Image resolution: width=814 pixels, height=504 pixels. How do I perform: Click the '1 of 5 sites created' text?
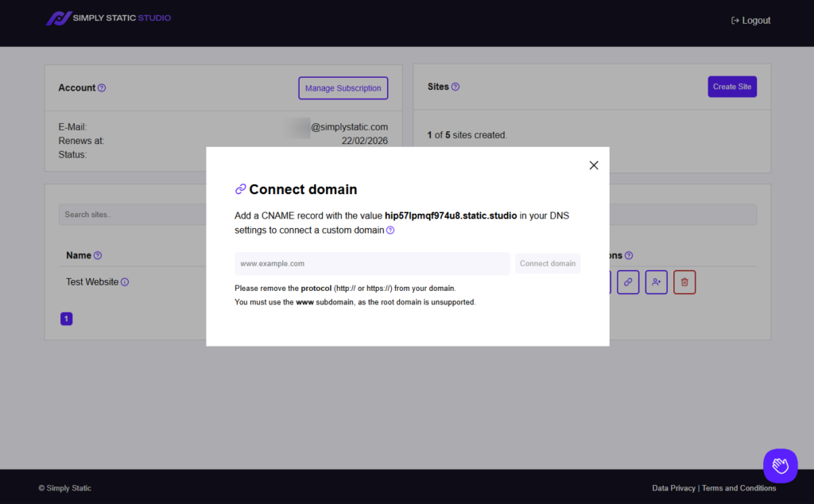467,135
